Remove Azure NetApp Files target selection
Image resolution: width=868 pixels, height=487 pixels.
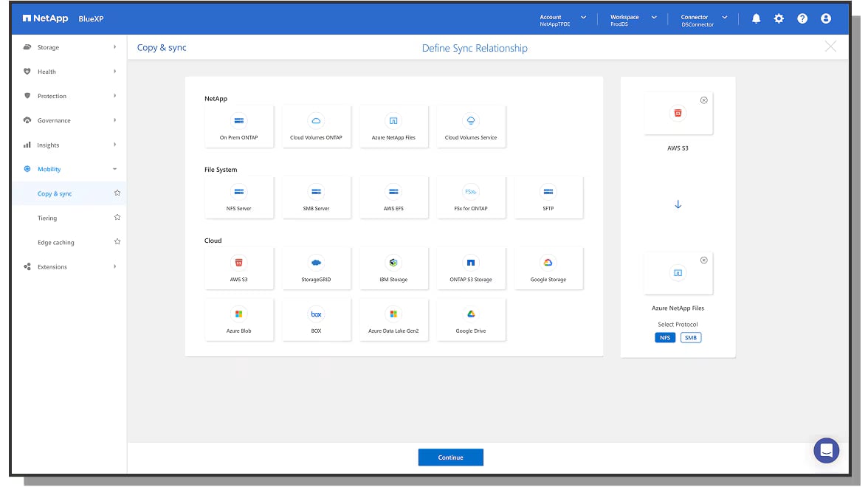704,260
